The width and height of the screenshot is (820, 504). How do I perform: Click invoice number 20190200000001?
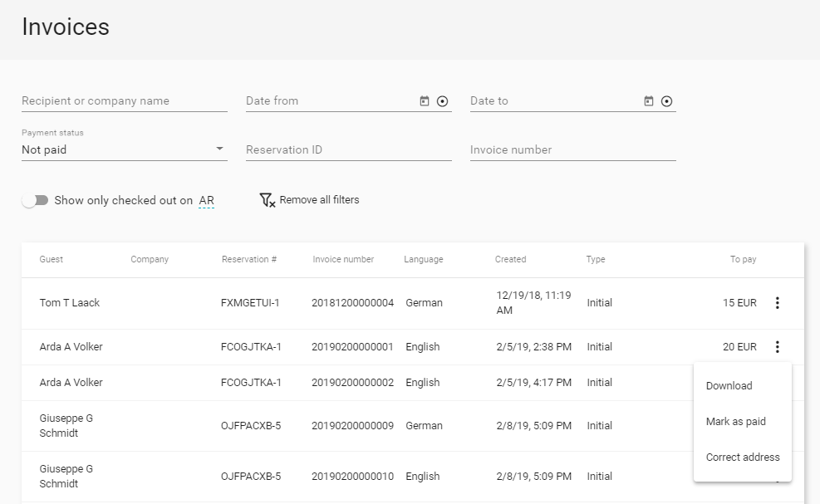(352, 346)
